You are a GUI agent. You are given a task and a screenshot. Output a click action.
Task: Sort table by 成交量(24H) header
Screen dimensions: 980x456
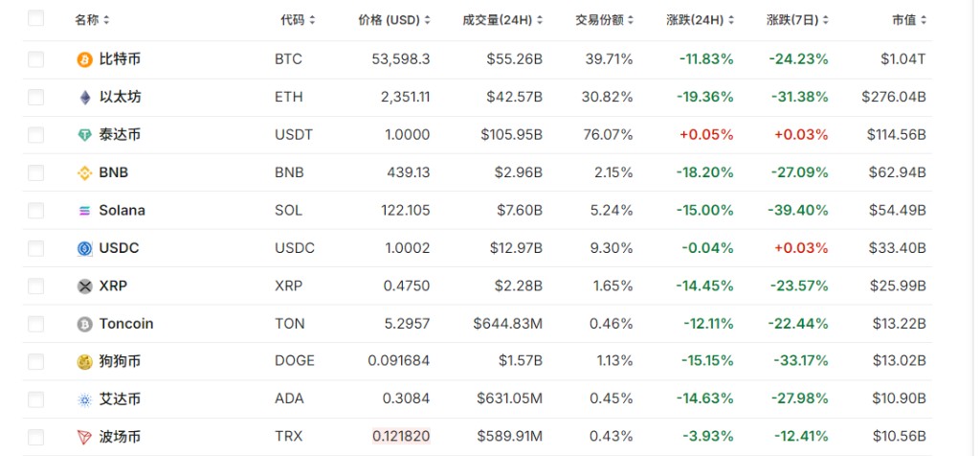coord(502,19)
